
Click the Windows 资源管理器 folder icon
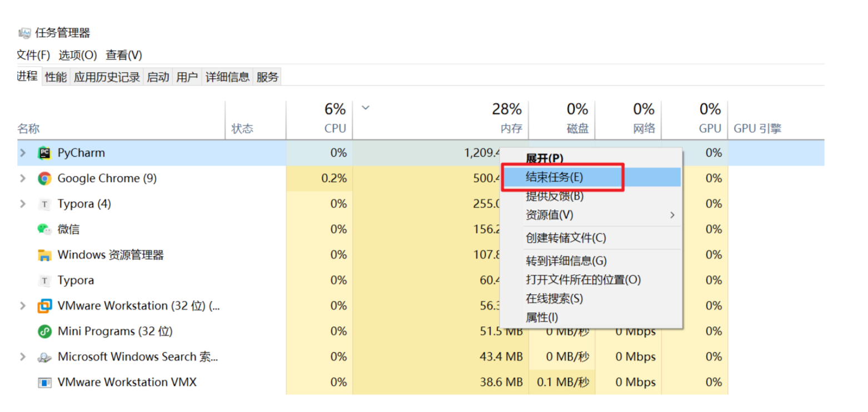pos(44,255)
